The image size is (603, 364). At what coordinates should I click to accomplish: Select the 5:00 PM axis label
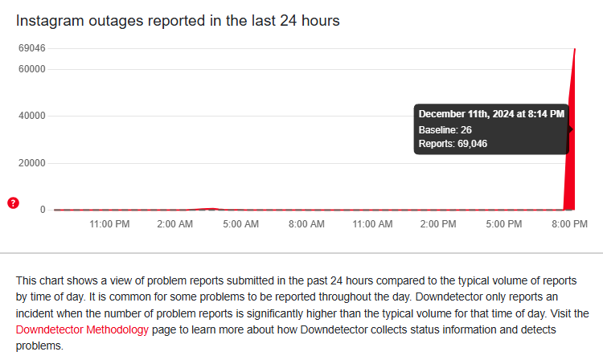504,224
